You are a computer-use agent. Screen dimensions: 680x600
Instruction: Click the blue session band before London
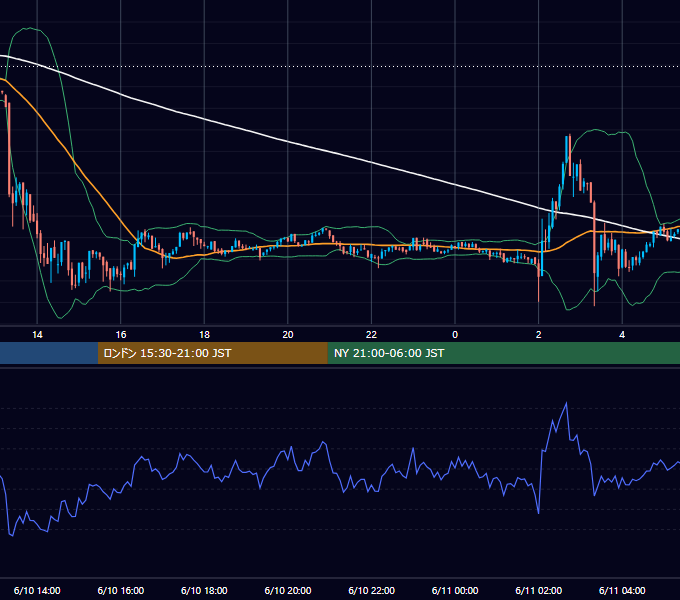pos(49,353)
